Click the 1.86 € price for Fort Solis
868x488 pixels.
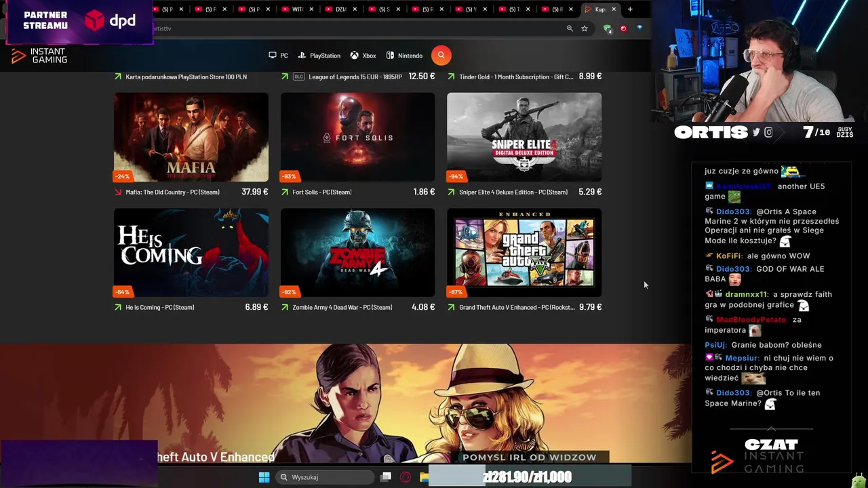[x=424, y=192]
